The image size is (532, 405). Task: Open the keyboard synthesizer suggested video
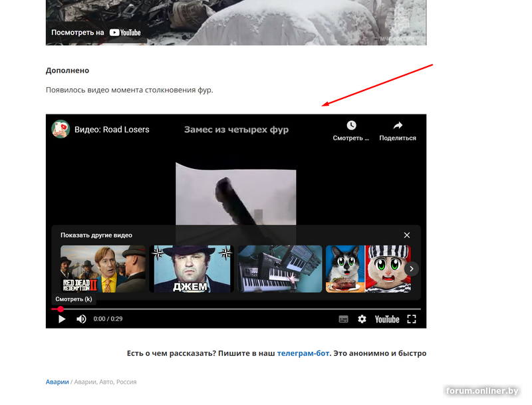(280, 269)
